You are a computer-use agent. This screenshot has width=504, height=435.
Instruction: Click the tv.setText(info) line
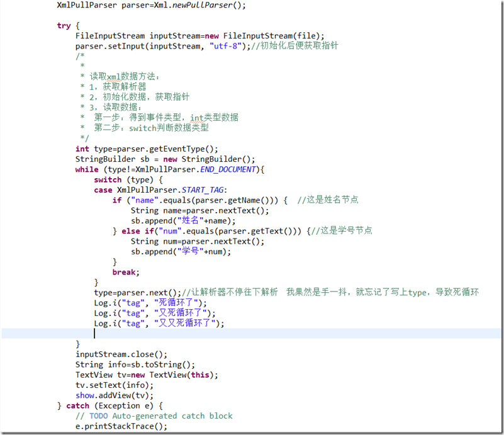tap(114, 385)
